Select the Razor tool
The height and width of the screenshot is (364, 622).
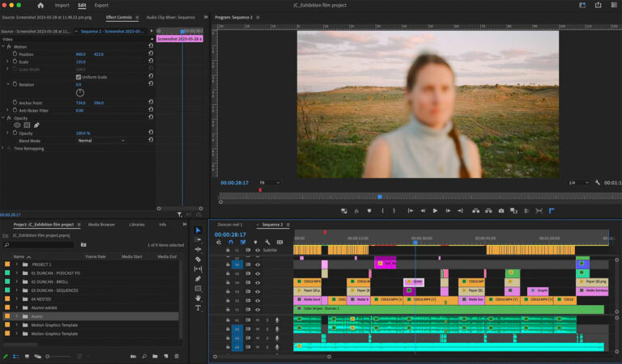(x=198, y=259)
